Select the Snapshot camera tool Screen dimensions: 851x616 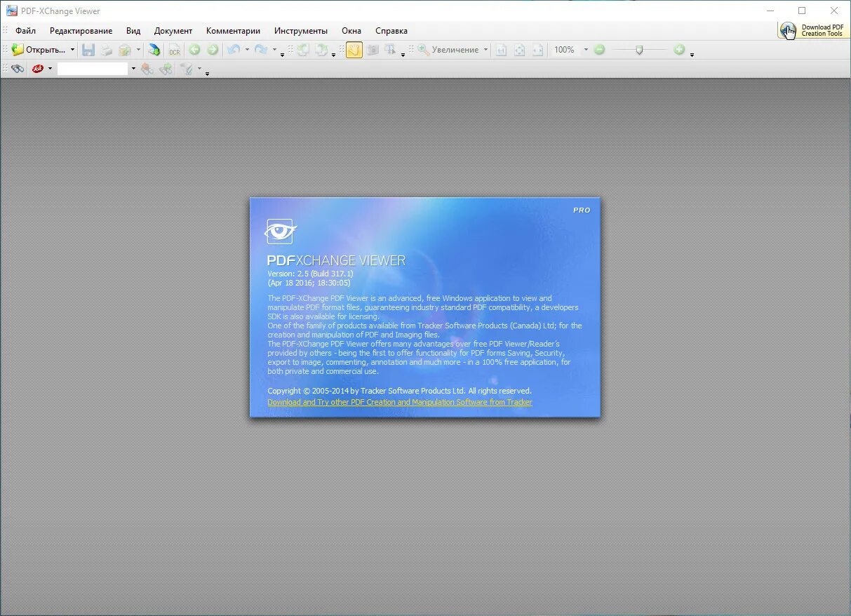[373, 50]
